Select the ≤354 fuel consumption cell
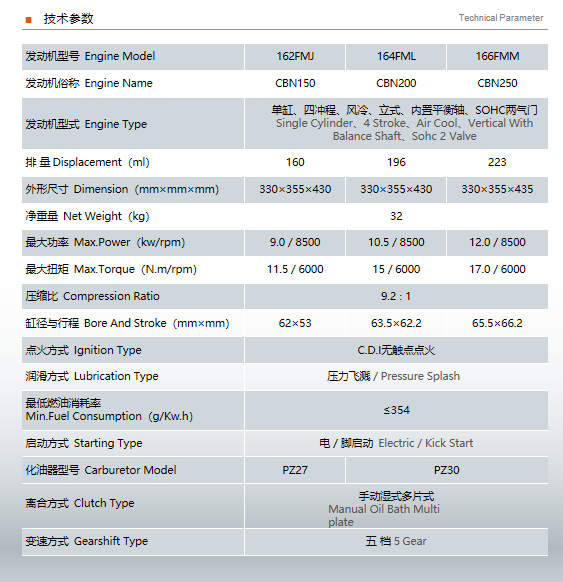This screenshot has width=563, height=582. coord(396,411)
